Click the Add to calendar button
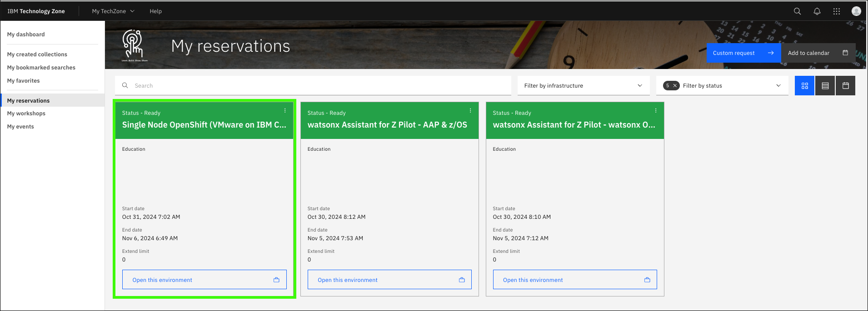This screenshot has width=868, height=311. coord(818,53)
